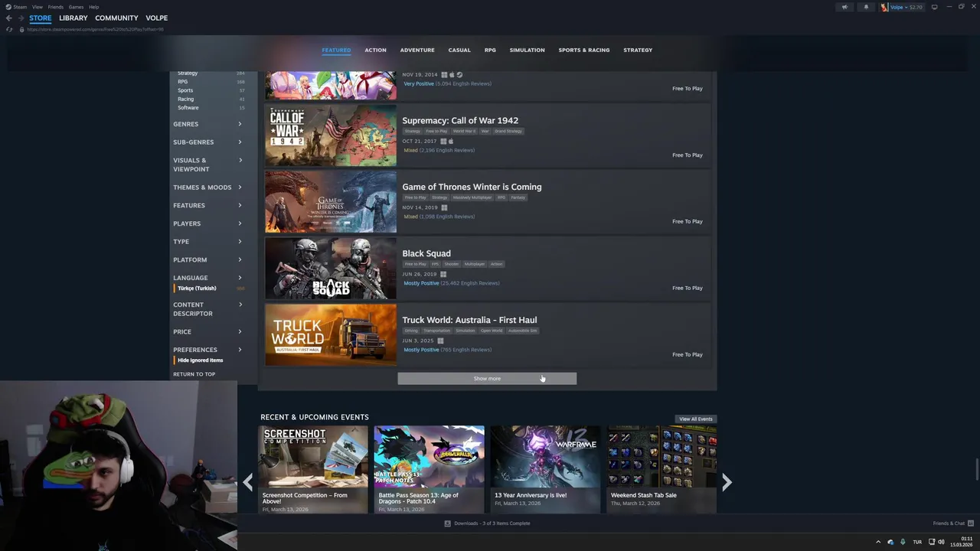Show next events with right arrow
980x551 pixels.
tap(727, 481)
